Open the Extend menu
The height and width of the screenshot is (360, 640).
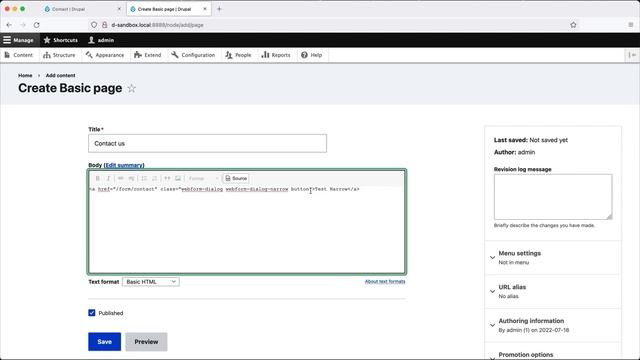click(148, 55)
